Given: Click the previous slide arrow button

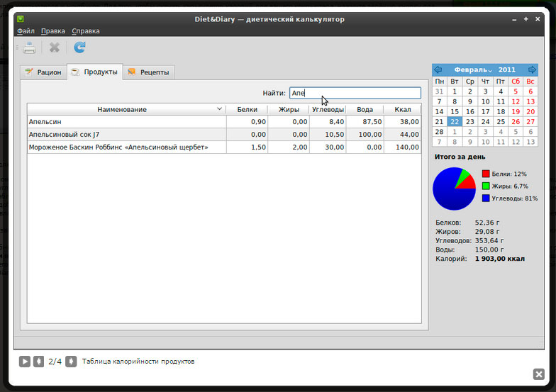Looking at the screenshot, I should [x=39, y=362].
